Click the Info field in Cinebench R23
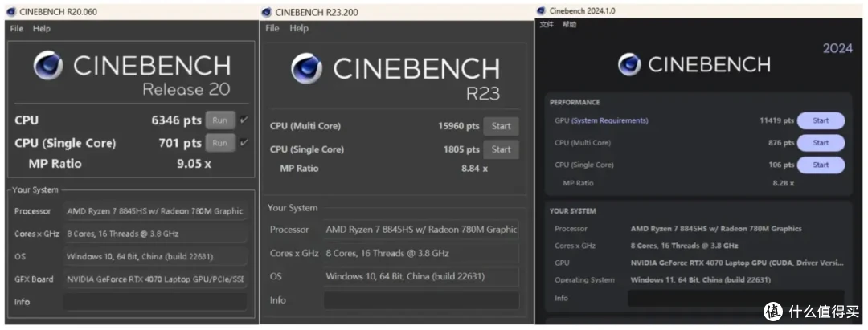The width and height of the screenshot is (868, 330). (x=421, y=299)
